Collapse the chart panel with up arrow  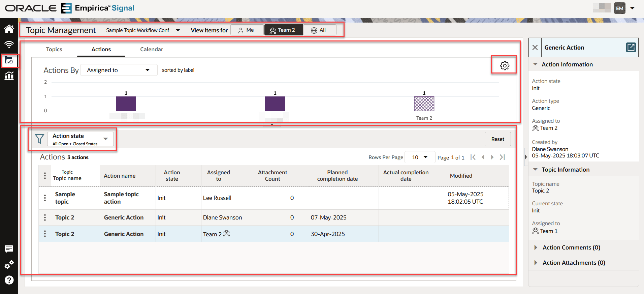tap(272, 124)
